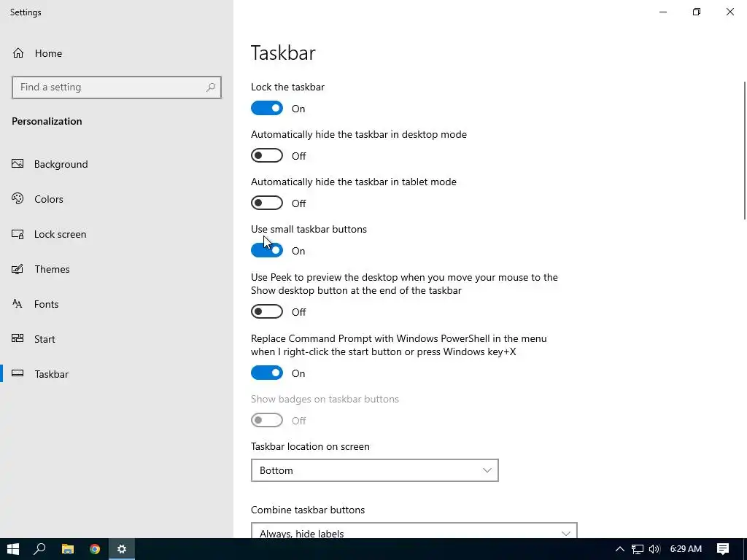Image resolution: width=747 pixels, height=560 pixels.
Task: Open Fonts via its AA icon
Action: click(x=18, y=304)
